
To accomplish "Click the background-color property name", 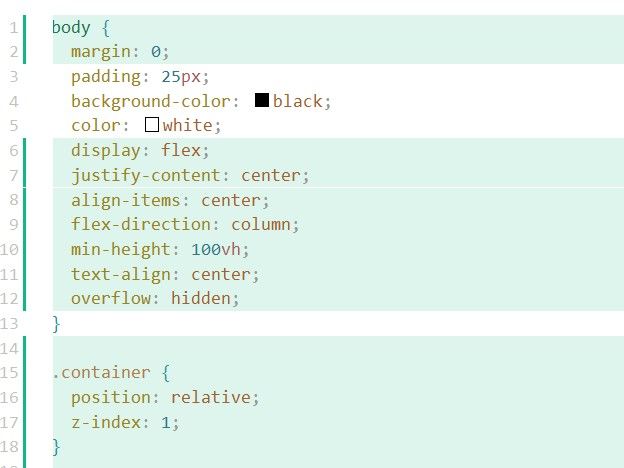I will click(151, 101).
